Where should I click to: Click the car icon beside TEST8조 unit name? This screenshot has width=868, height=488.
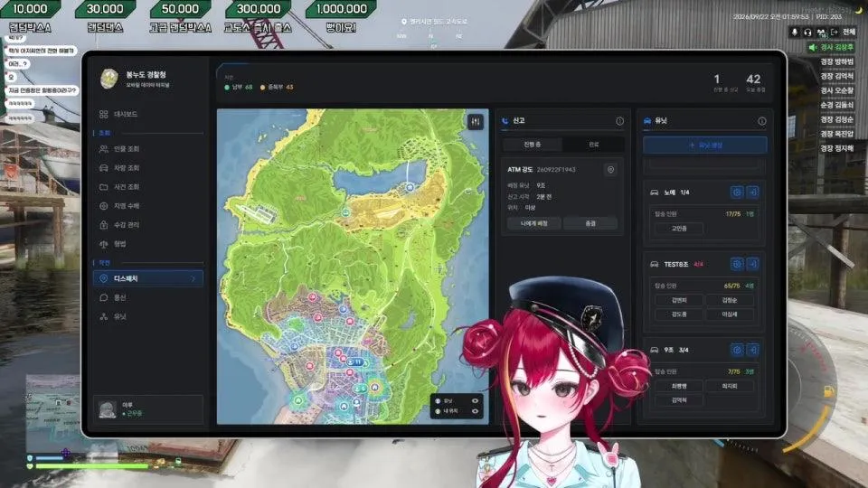click(655, 265)
